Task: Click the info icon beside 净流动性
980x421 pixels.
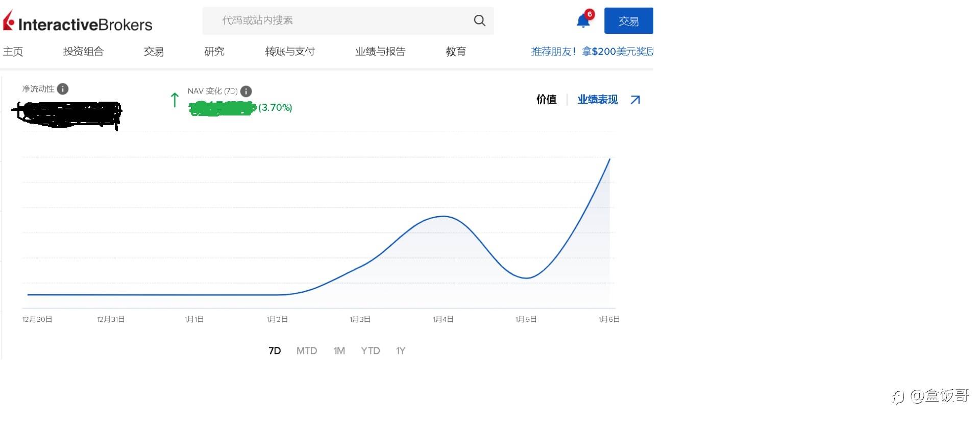Action: pos(63,89)
